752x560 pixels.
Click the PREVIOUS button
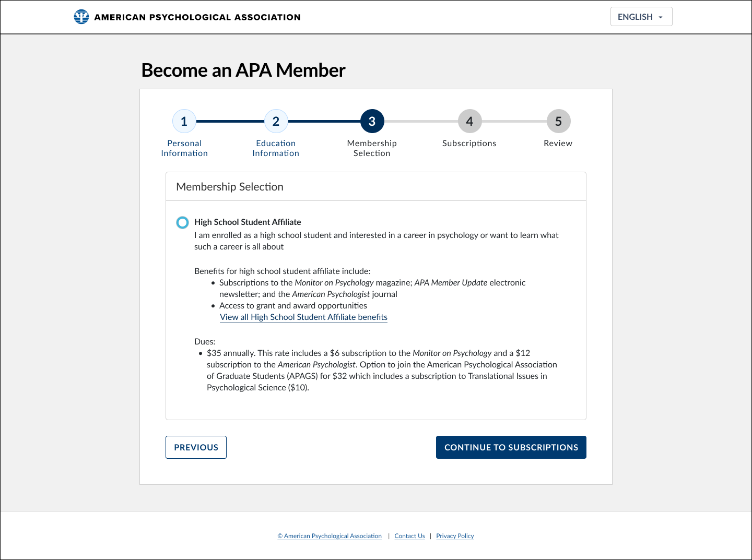(x=196, y=447)
